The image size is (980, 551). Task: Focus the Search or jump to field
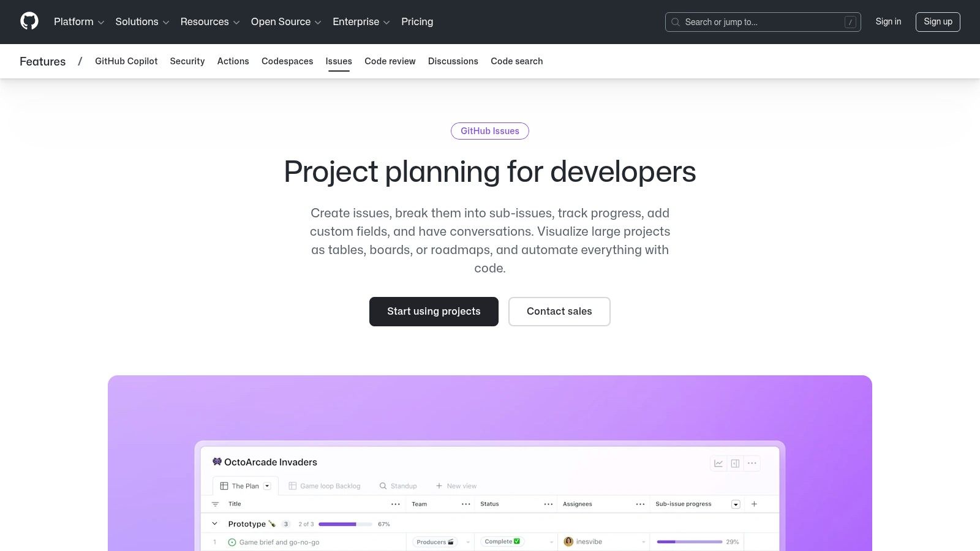[x=763, y=22]
